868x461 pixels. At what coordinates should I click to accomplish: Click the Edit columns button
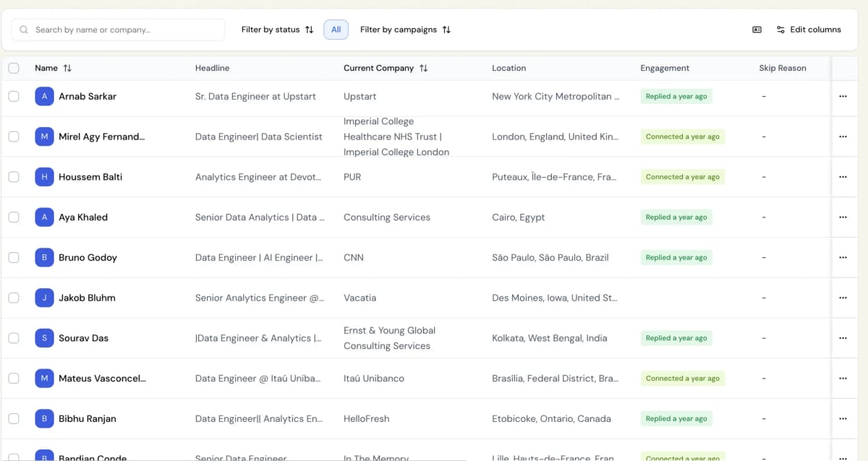click(x=809, y=30)
